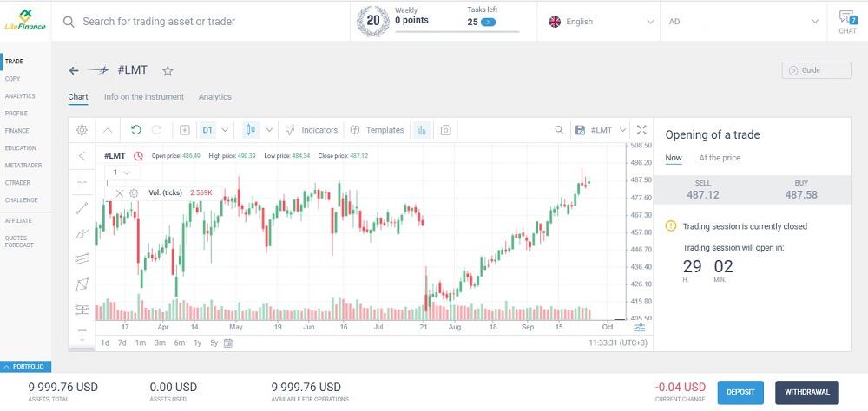Image resolution: width=868 pixels, height=411 pixels.
Task: Set chart range to 5y
Action: [214, 343]
